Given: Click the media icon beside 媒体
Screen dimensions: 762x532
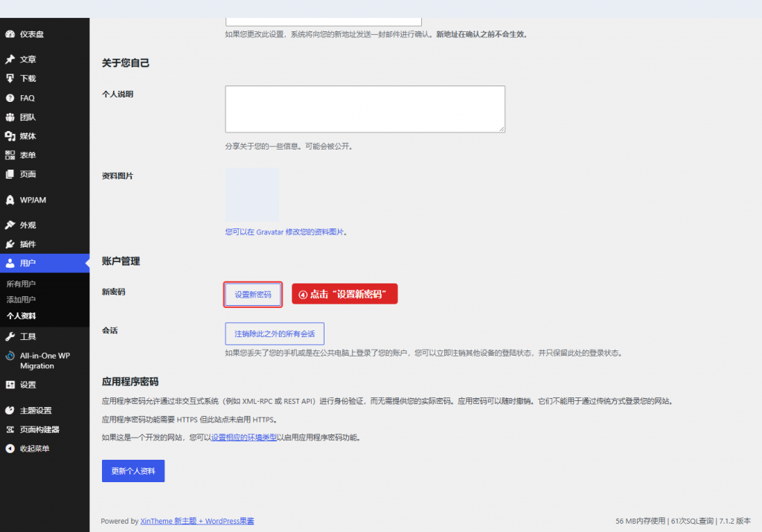Looking at the screenshot, I should (10, 136).
